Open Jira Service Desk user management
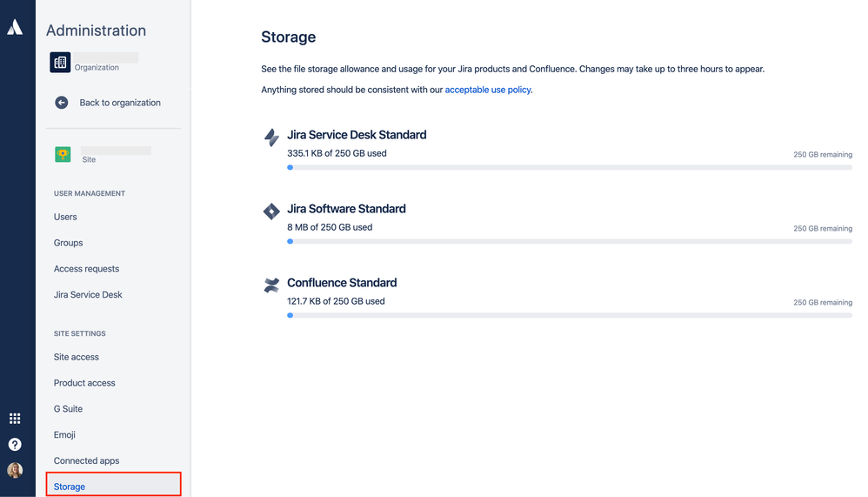 88,295
